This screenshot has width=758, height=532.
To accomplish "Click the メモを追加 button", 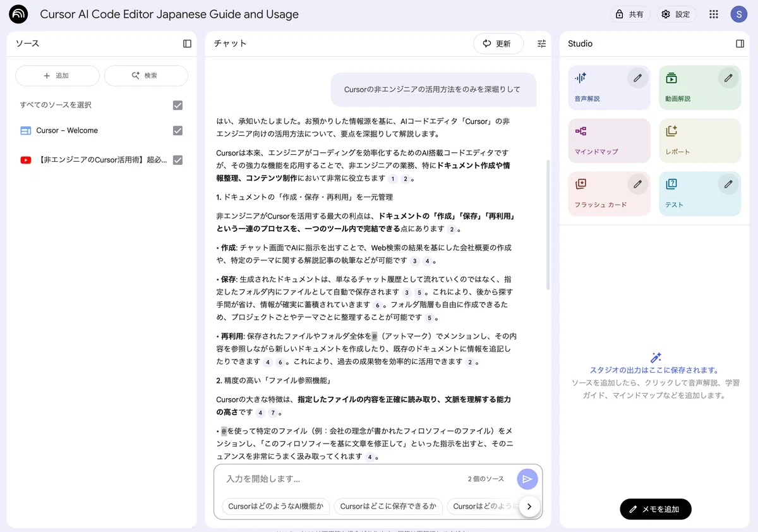I will point(656,509).
